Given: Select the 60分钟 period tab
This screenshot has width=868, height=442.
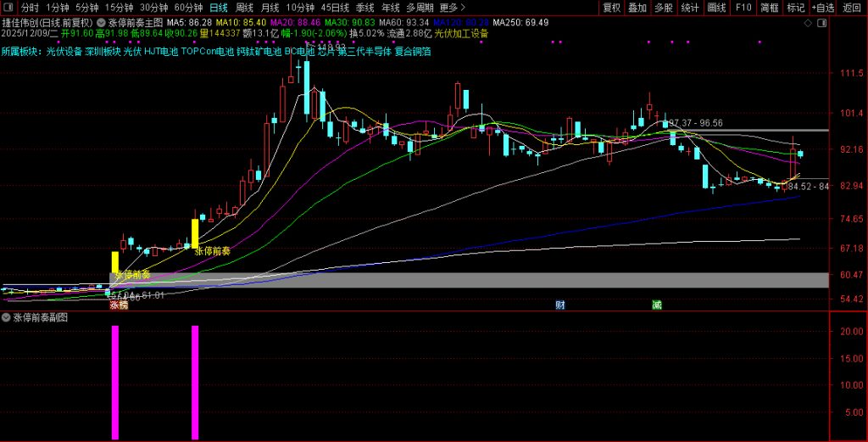Looking at the screenshot, I should coord(188,8).
